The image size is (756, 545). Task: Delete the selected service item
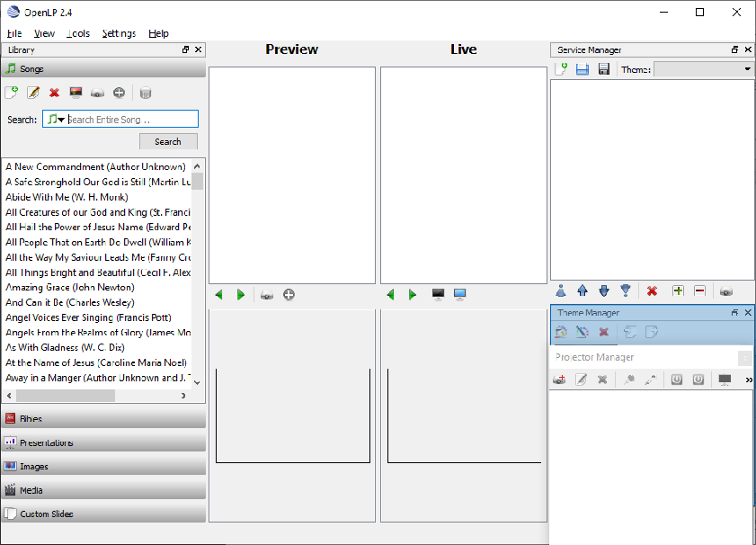[652, 290]
